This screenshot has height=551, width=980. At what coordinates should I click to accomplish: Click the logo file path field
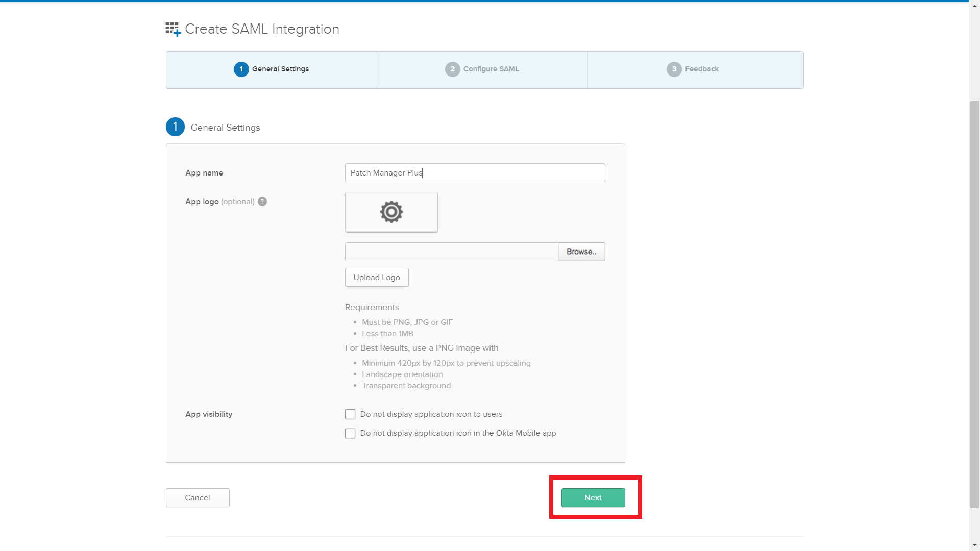452,252
